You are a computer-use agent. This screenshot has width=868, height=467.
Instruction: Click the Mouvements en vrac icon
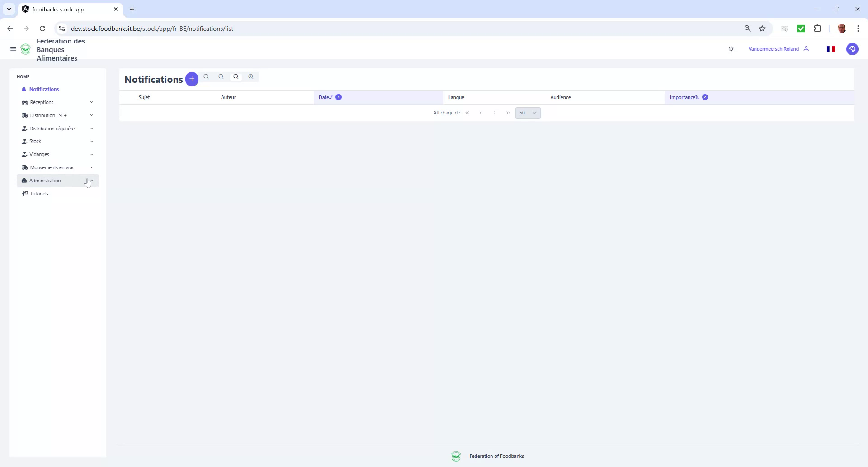25,167
